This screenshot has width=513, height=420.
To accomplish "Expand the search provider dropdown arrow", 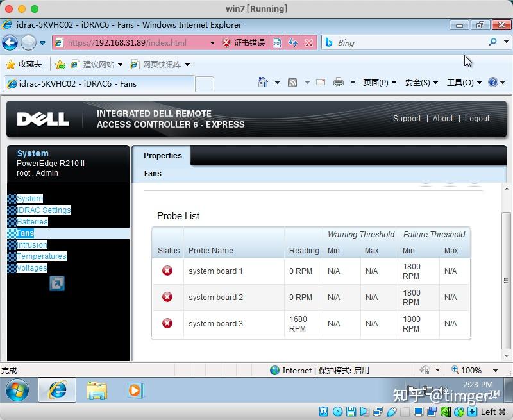I will point(506,42).
